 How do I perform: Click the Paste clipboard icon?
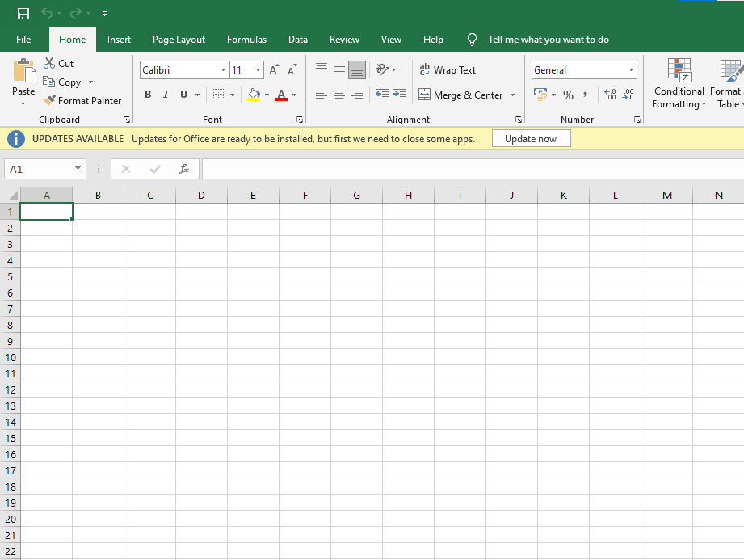(x=23, y=71)
